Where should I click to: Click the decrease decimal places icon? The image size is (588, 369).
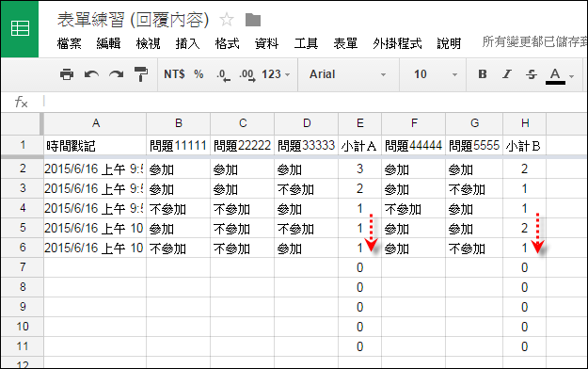[224, 74]
